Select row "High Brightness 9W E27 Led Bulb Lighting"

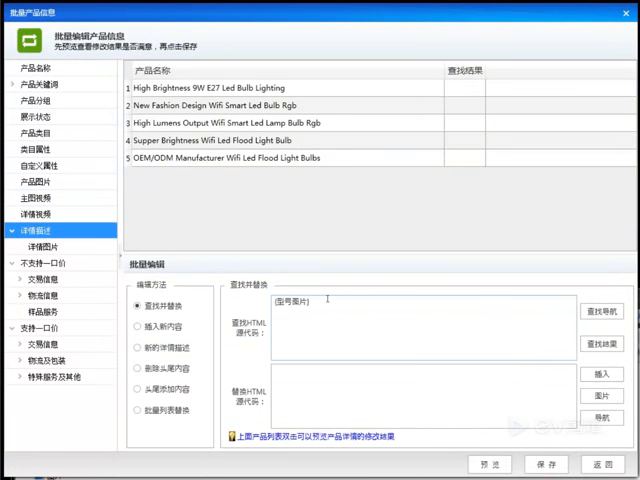click(x=380, y=88)
